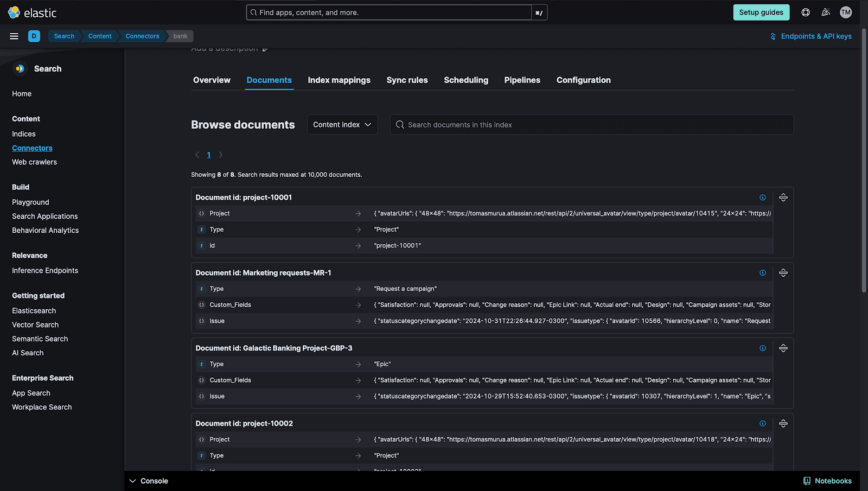Image resolution: width=868 pixels, height=491 pixels.
Task: Open the what's new confetti icon
Action: [825, 12]
